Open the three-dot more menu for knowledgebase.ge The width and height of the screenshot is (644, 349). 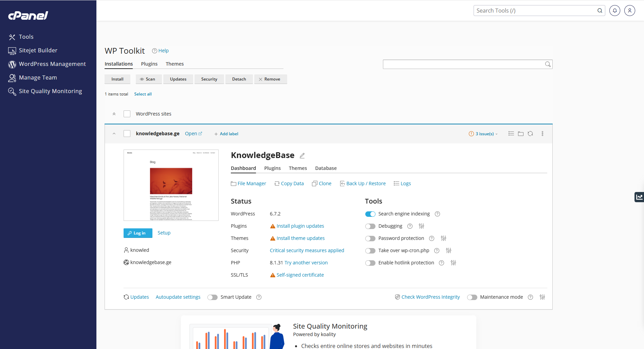click(542, 134)
